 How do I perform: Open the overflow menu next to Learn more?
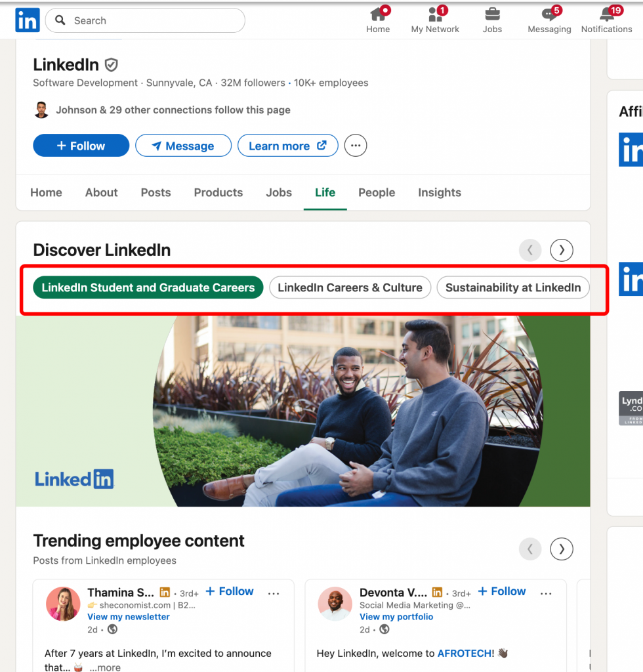[355, 145]
